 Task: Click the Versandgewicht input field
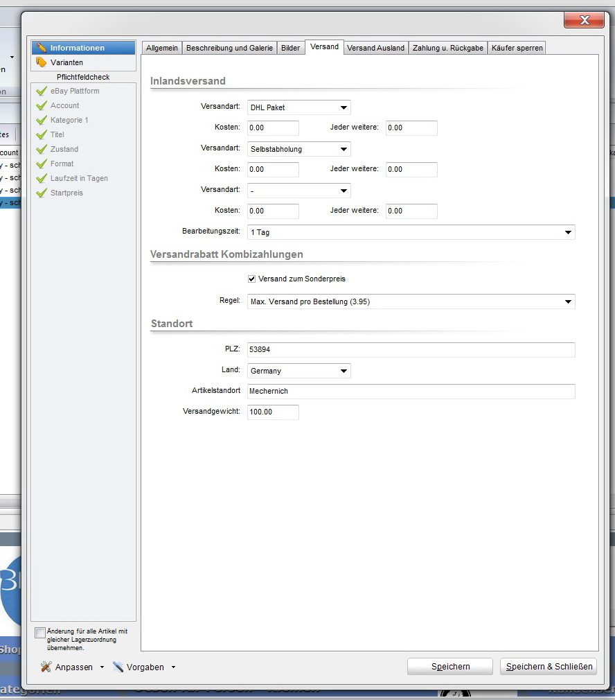[273, 412]
